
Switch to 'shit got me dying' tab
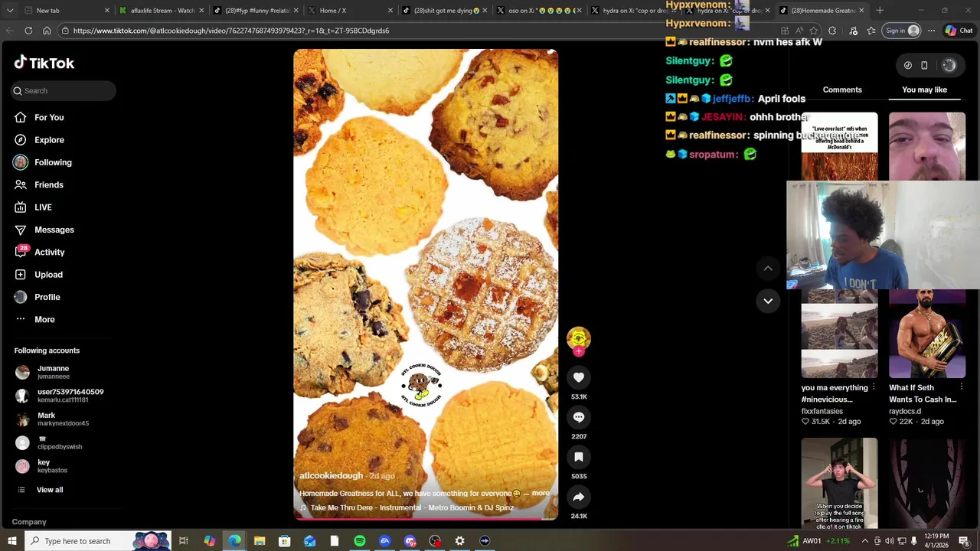click(443, 11)
